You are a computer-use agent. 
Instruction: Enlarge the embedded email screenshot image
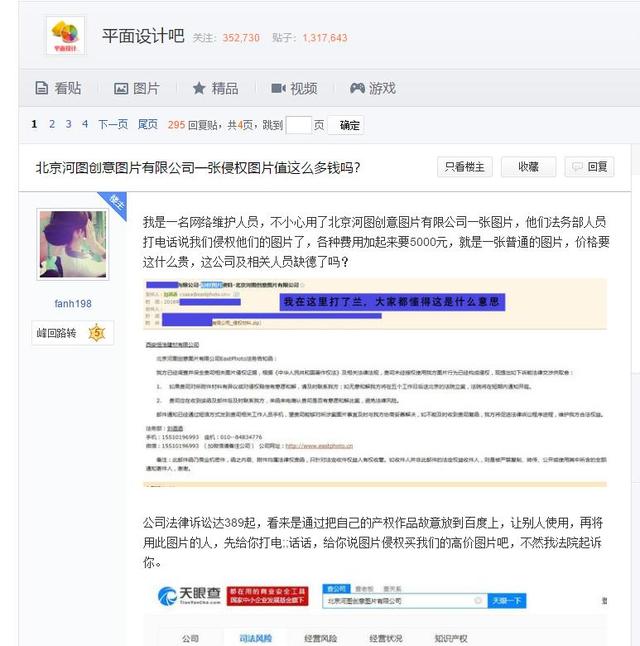tap(375, 383)
